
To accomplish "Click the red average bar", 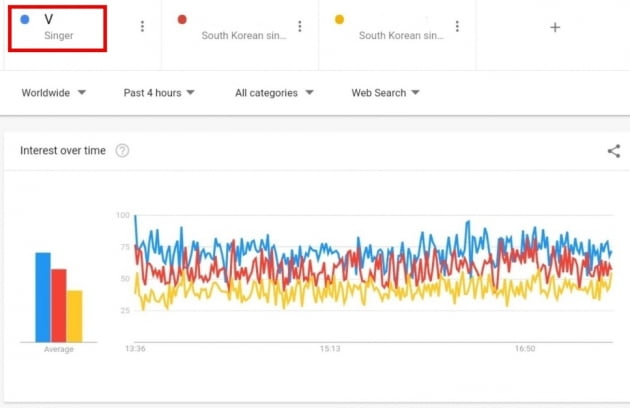I will coord(59,305).
